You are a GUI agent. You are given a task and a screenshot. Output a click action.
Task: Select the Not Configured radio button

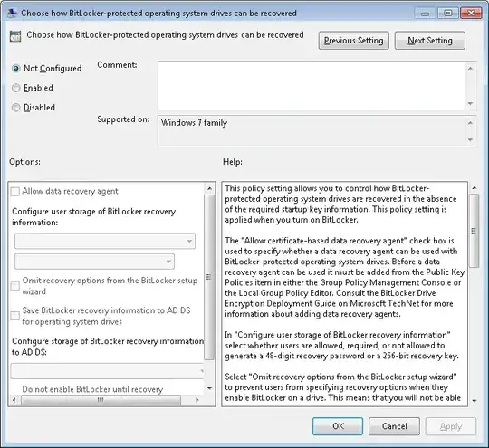tap(16, 68)
